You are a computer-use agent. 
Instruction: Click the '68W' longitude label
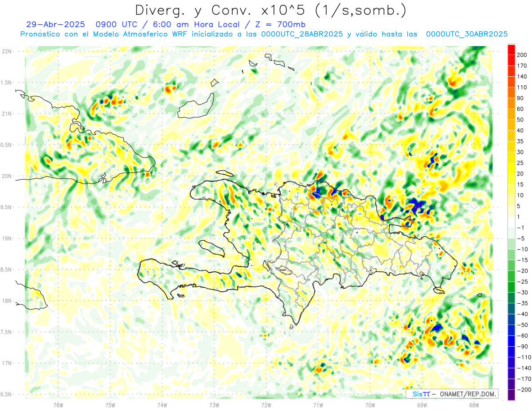[473, 404]
